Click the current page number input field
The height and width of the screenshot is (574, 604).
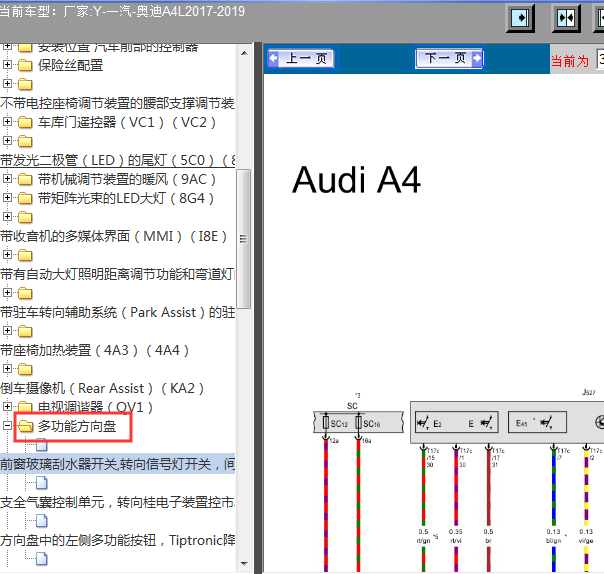[x=600, y=59]
